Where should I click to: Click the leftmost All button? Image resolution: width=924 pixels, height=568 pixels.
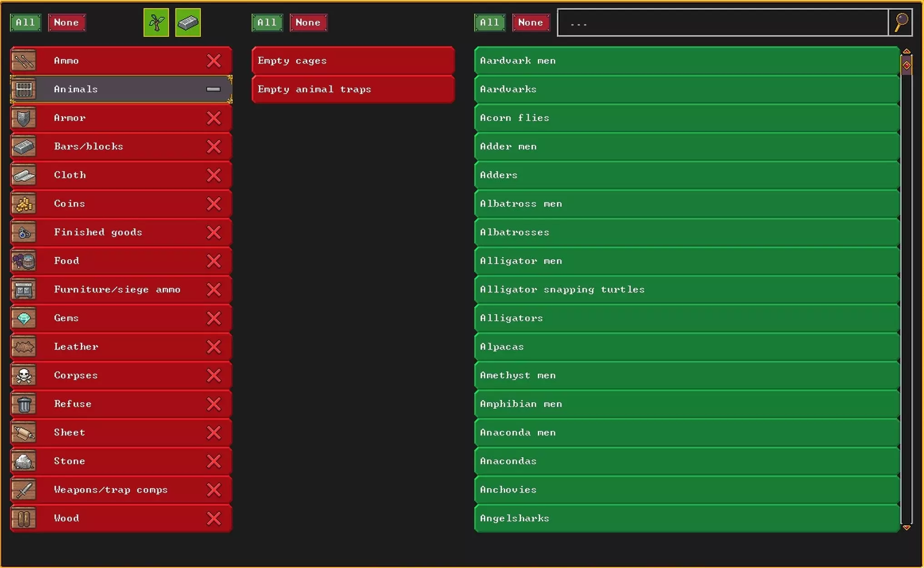pyautogui.click(x=25, y=22)
